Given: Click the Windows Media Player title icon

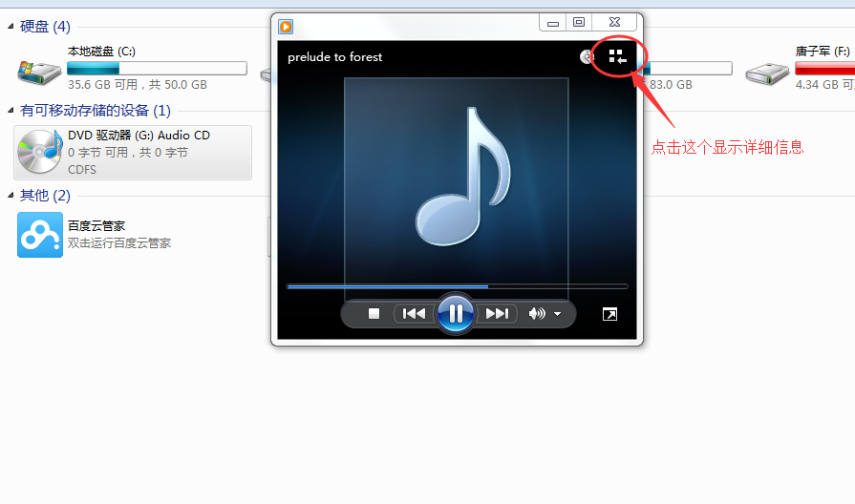Looking at the screenshot, I should click(286, 27).
